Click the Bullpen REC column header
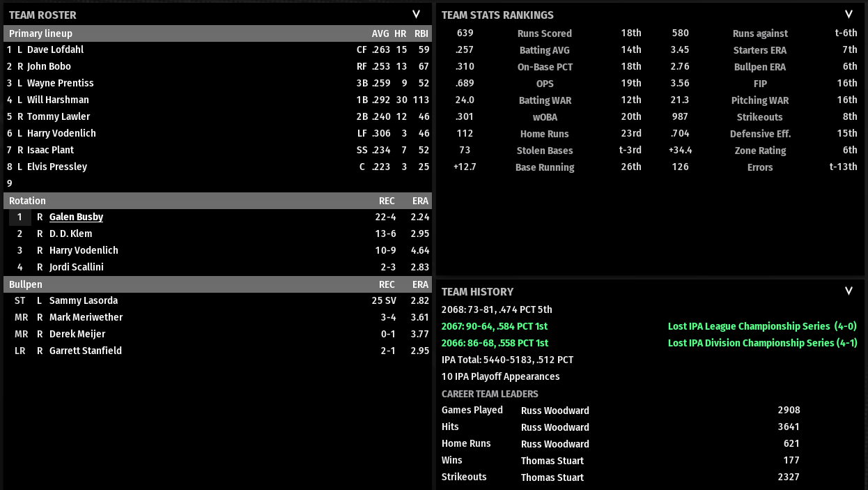868x490 pixels. pos(387,284)
